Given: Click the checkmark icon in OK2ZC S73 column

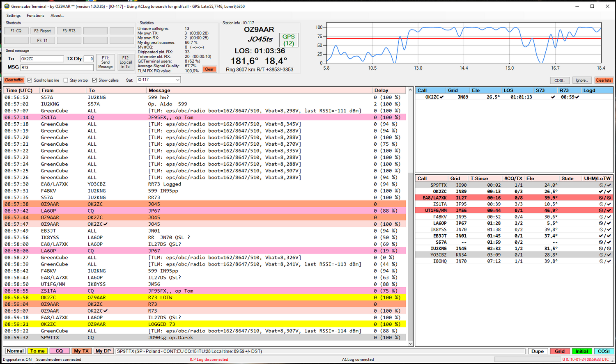Looking at the screenshot, I should [553, 97].
